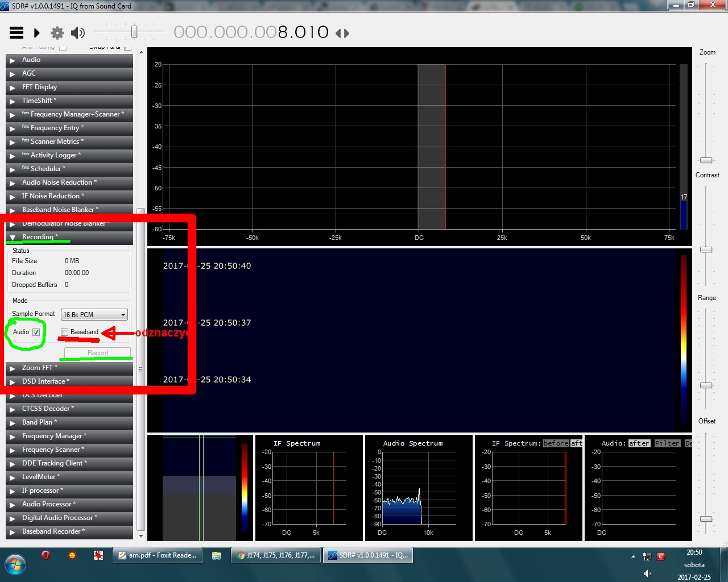Click the DC marker on the main spectrum display
The image size is (728, 582).
pos(419,238)
